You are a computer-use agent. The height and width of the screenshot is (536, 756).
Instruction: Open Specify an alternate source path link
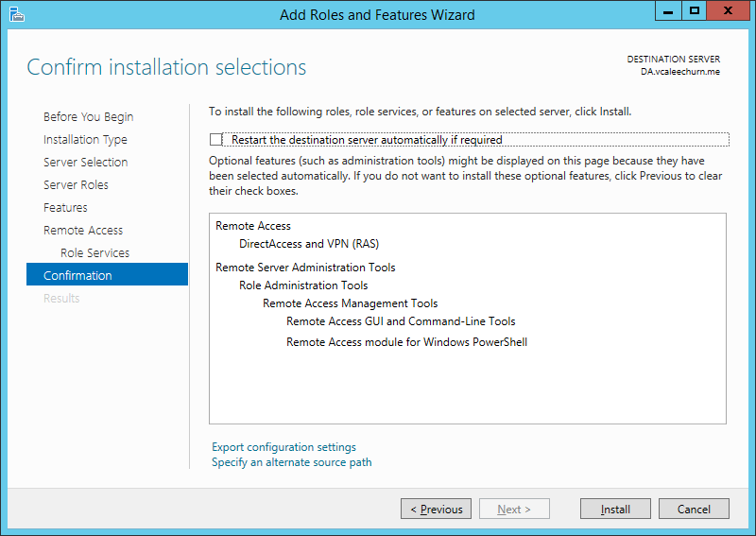(292, 462)
